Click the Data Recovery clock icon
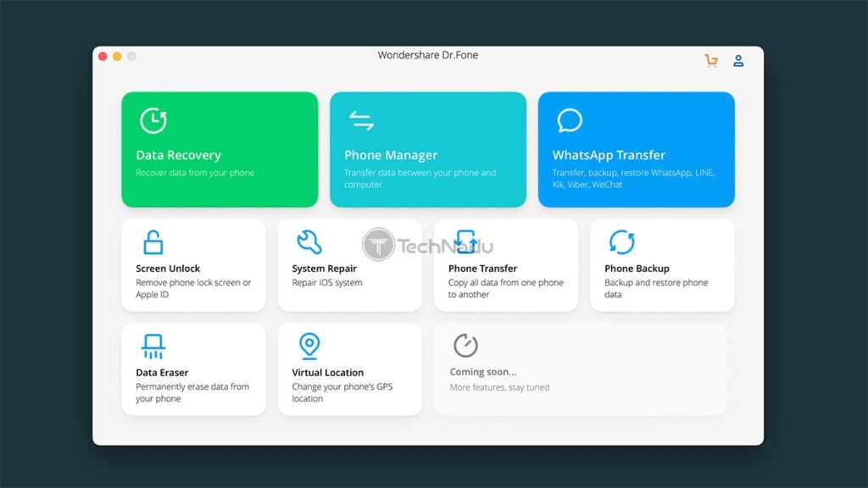 (153, 120)
